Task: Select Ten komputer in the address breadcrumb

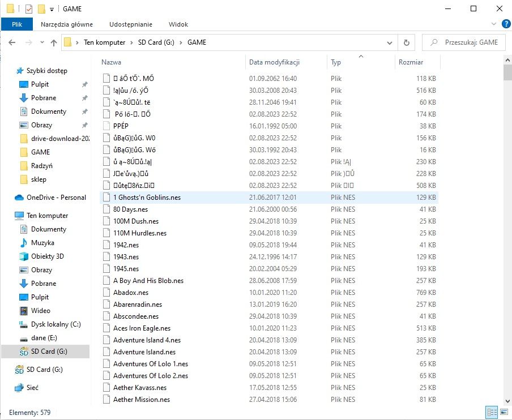Action: (x=104, y=42)
